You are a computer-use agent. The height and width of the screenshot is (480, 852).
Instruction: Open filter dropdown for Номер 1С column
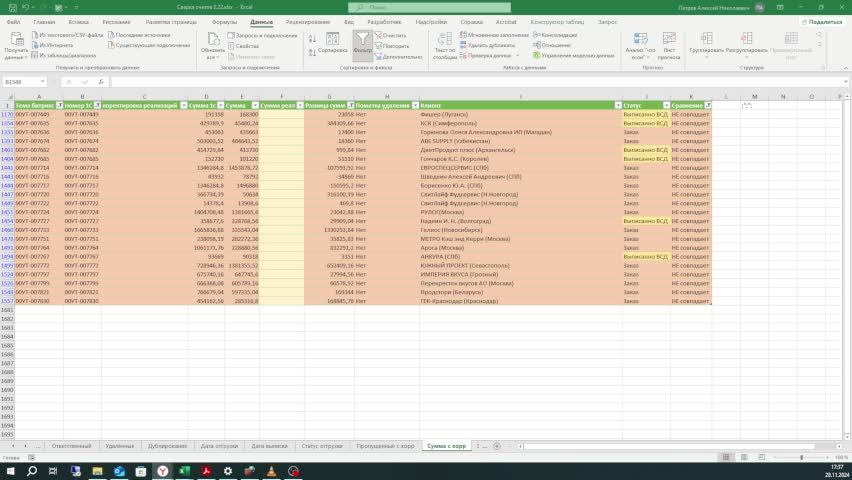tap(97, 105)
